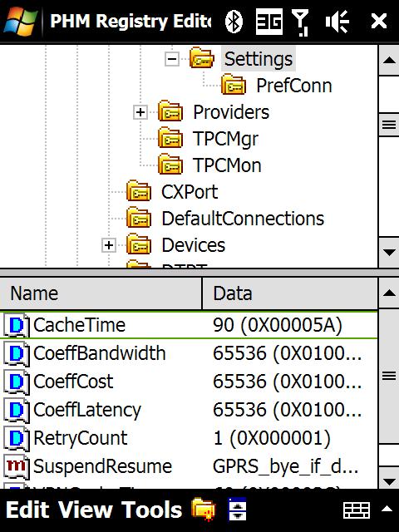Select the RetryCount value name

click(x=80, y=438)
